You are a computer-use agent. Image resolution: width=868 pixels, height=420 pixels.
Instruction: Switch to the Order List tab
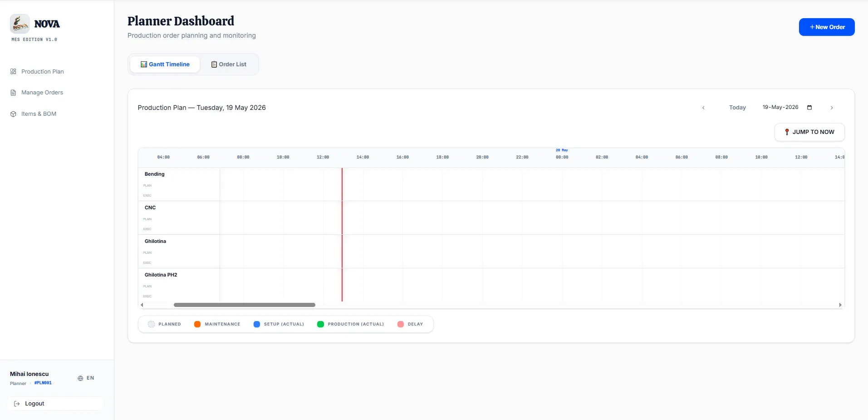pyautogui.click(x=229, y=64)
